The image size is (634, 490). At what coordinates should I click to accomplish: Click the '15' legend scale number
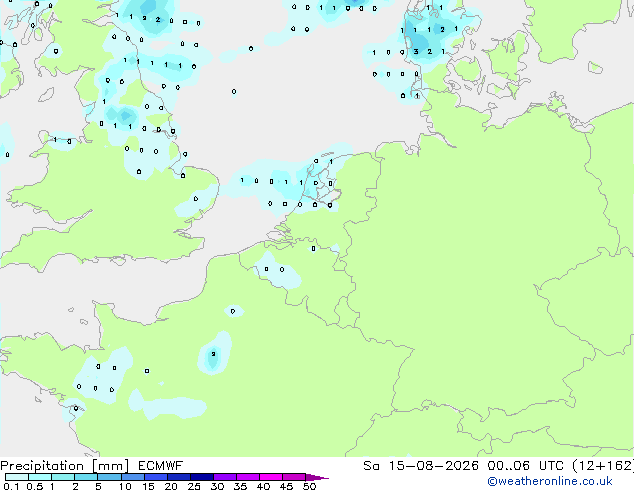[148, 486]
